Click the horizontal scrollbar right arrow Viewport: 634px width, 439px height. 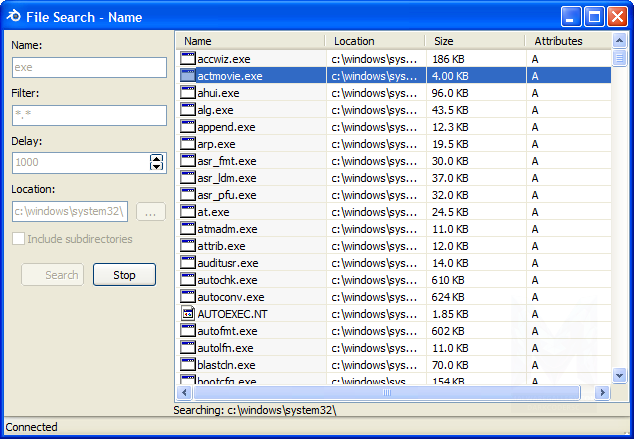pos(603,393)
